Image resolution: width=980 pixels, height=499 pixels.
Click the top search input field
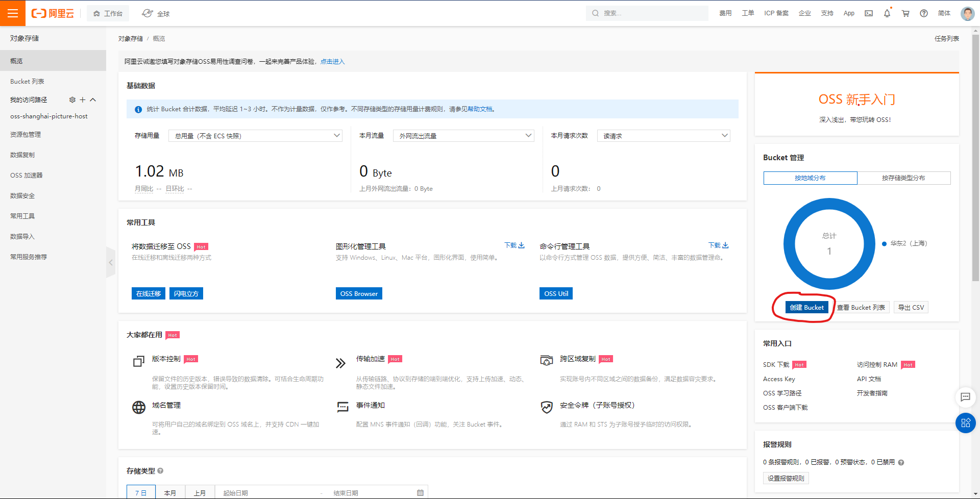pos(647,13)
